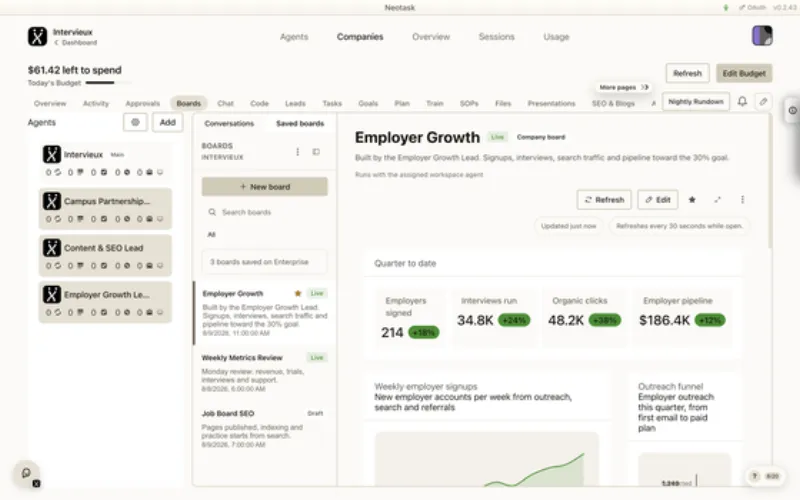
Task: Focus the Search boards input field
Action: pyautogui.click(x=265, y=212)
